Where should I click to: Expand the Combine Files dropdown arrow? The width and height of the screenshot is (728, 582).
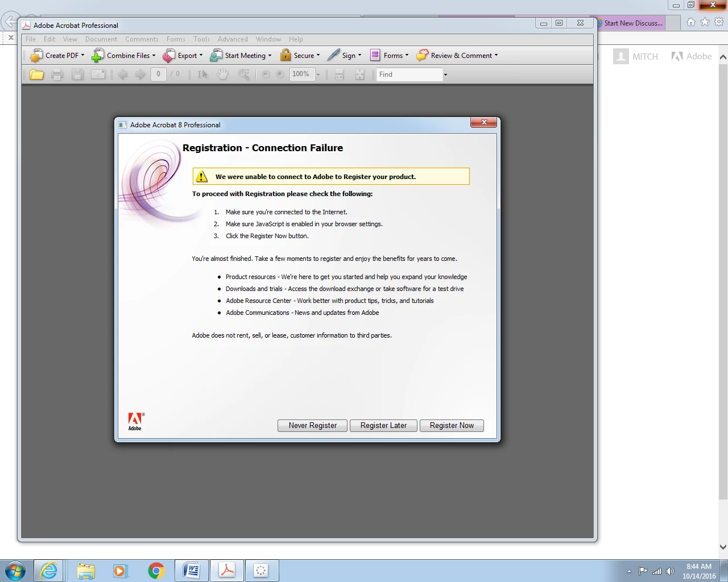(x=154, y=55)
